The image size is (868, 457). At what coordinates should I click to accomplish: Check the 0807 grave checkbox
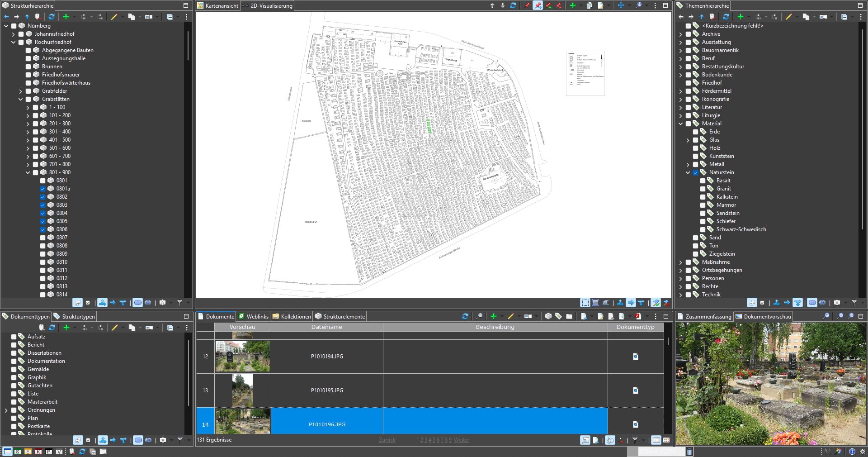point(43,238)
